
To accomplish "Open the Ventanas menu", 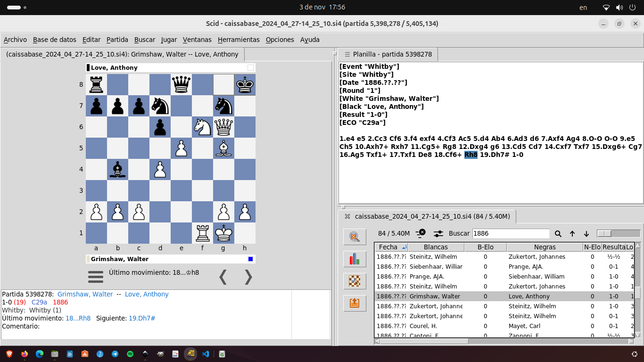I will point(197,40).
